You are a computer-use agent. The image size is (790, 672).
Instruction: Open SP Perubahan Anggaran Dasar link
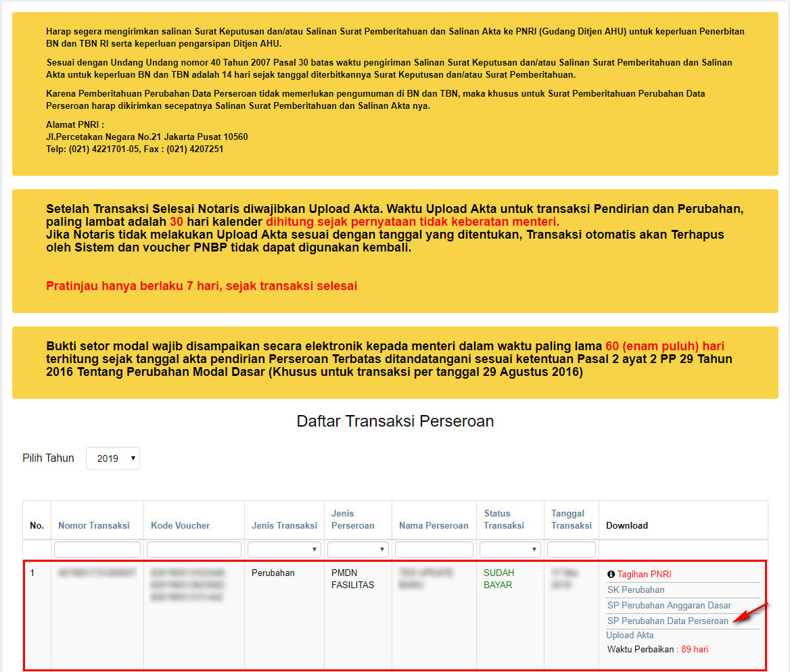coord(669,605)
